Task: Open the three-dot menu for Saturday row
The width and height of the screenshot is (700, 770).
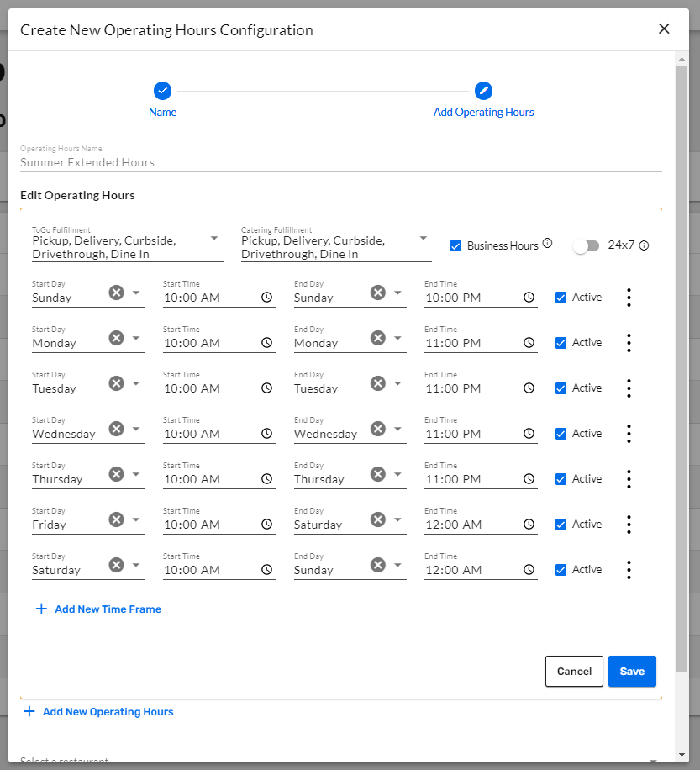Action: (629, 570)
